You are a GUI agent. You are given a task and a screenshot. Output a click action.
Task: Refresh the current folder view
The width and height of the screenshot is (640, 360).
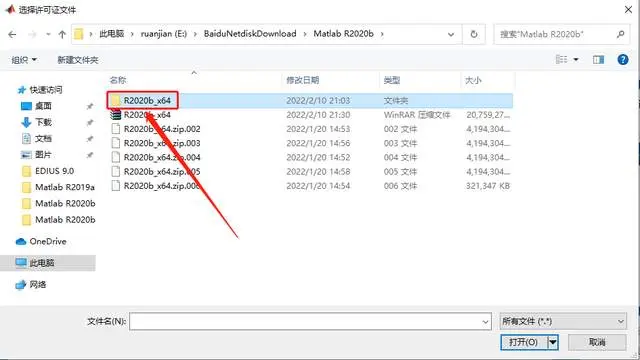click(x=473, y=34)
